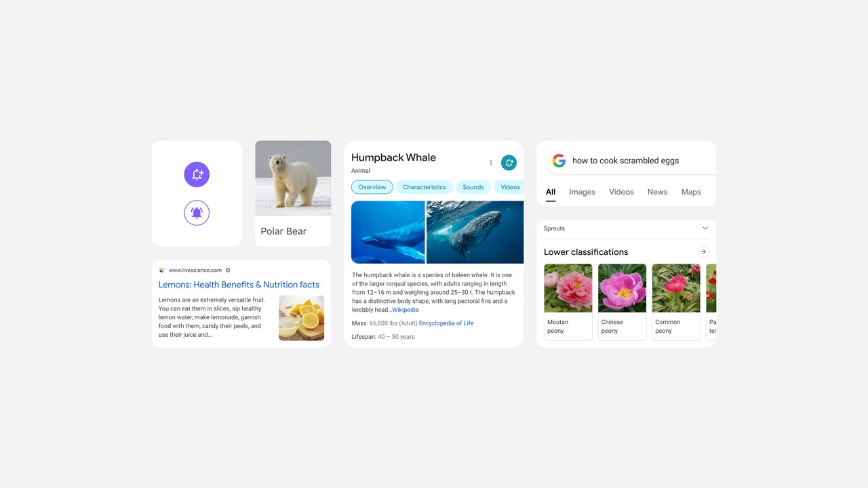
Task: Open the Moutan peony card
Action: point(568,302)
